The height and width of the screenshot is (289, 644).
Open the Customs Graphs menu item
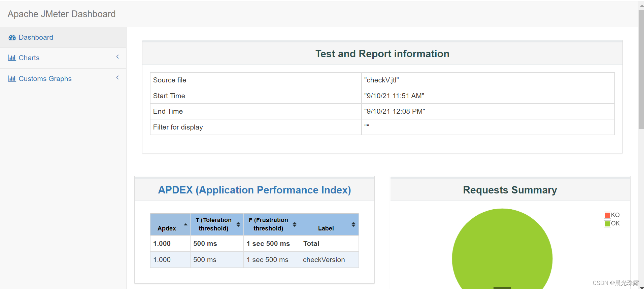pos(45,79)
